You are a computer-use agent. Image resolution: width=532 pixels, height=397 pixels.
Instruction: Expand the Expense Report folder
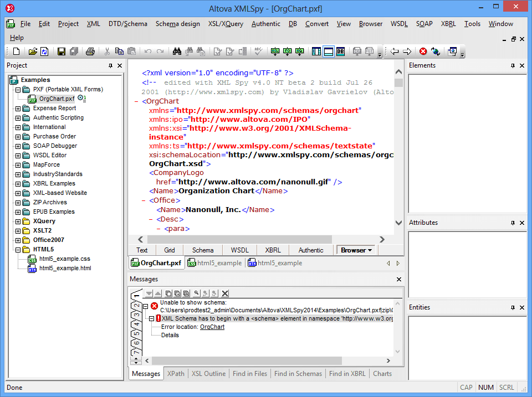18,109
